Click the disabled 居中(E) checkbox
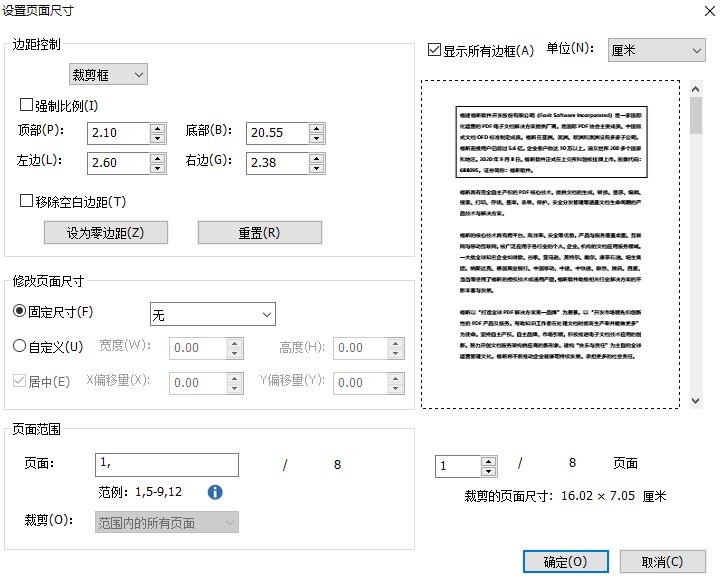Screen dimensions: 721x584 (x=19, y=381)
